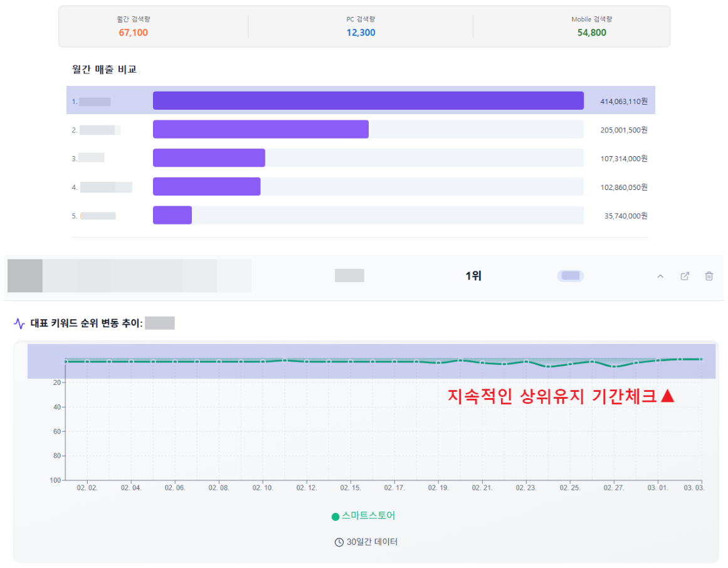Image resolution: width=728 pixels, height=568 pixels.
Task: Click Mobile 검색량 value 54,800
Action: click(592, 33)
